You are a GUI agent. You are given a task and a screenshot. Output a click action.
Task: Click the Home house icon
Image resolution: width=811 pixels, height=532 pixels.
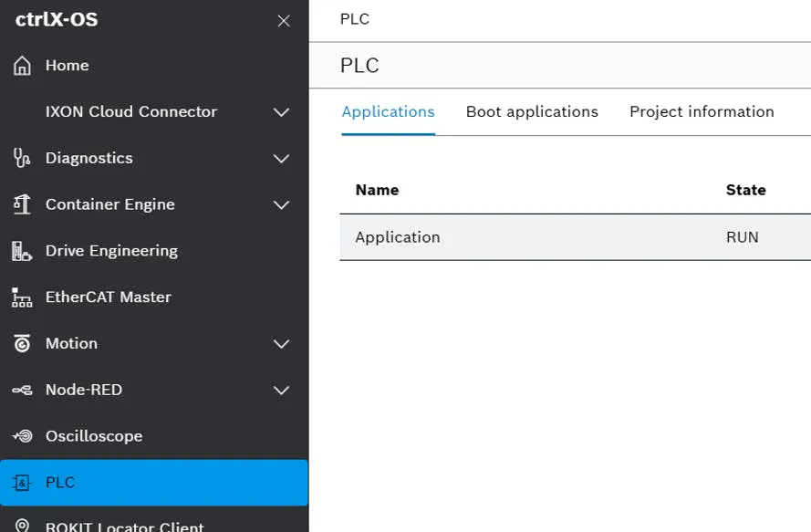22,66
